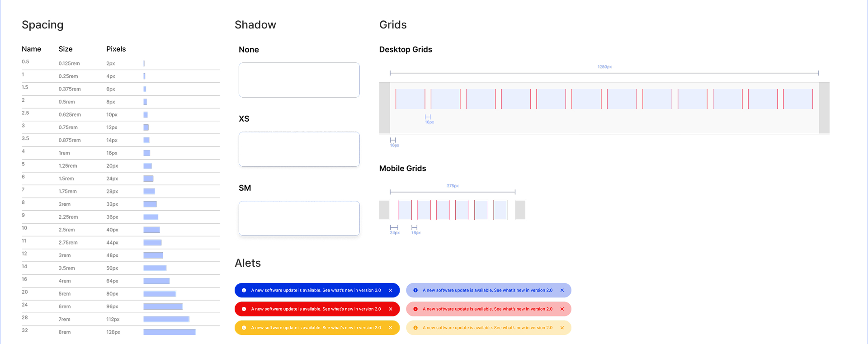Click info icon on solid red alert

244,309
